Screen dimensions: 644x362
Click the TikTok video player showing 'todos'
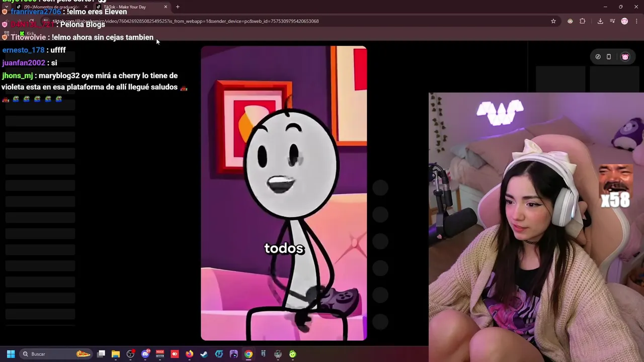(x=284, y=193)
